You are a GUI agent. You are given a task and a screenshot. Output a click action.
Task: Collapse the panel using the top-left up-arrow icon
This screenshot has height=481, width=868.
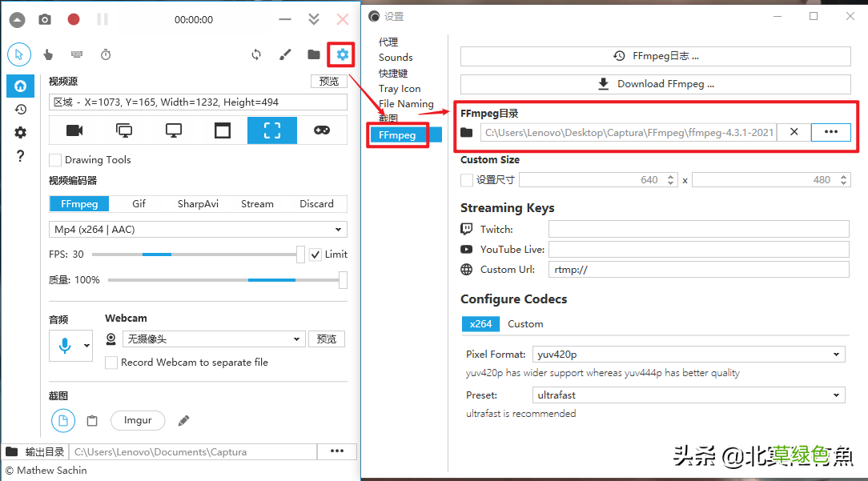17,21
